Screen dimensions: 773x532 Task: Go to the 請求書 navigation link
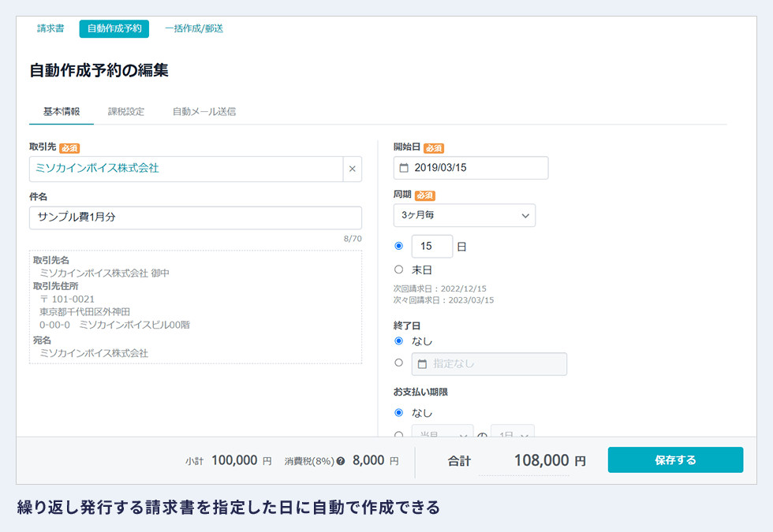point(51,28)
